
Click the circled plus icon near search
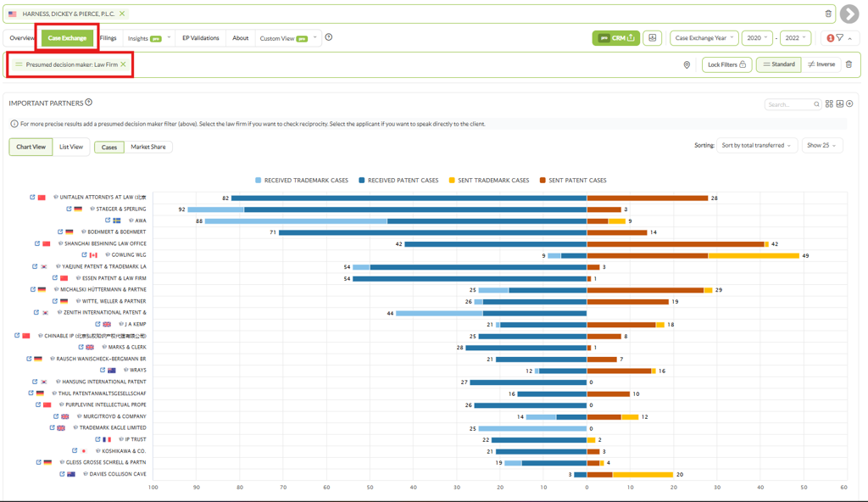849,103
